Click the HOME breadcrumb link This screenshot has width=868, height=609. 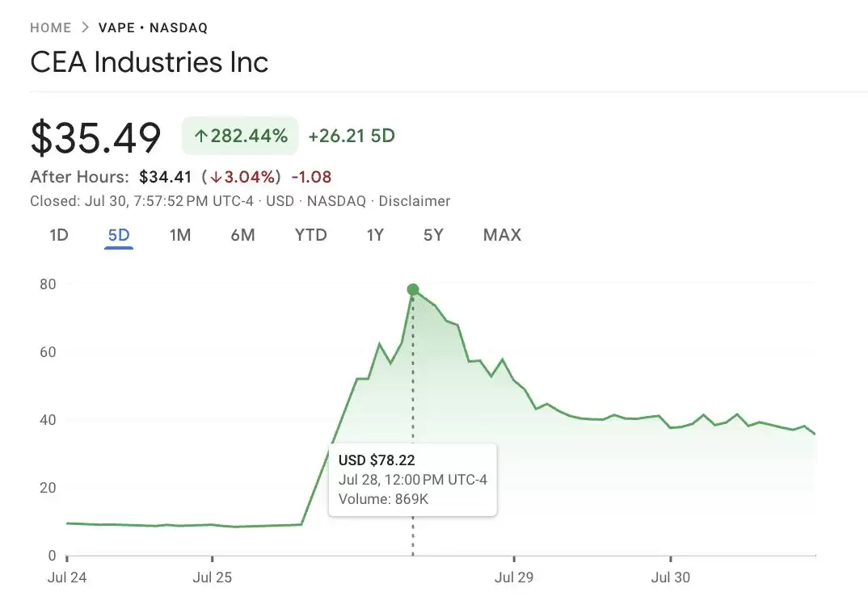point(50,27)
